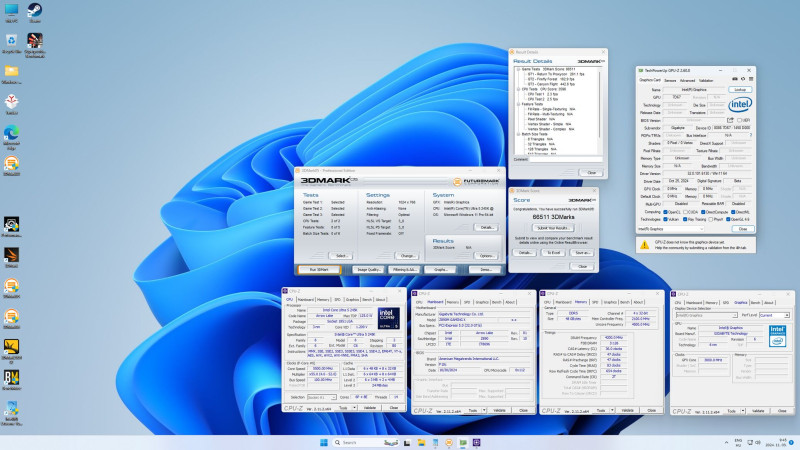Click the Lookup button in GPU-Z
The width and height of the screenshot is (800, 450).
coord(740,89)
